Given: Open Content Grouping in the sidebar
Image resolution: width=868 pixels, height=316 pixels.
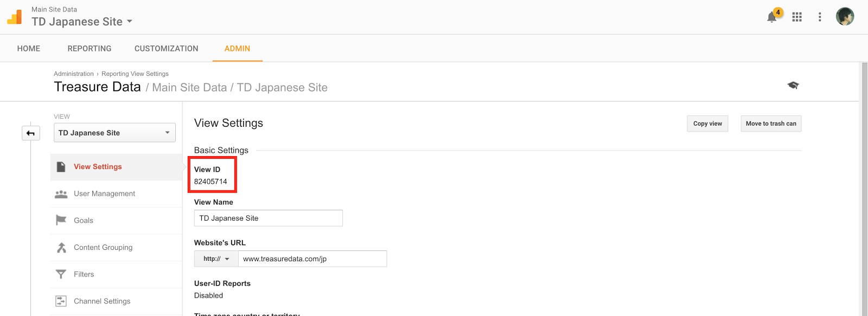Looking at the screenshot, I should coord(116,248).
